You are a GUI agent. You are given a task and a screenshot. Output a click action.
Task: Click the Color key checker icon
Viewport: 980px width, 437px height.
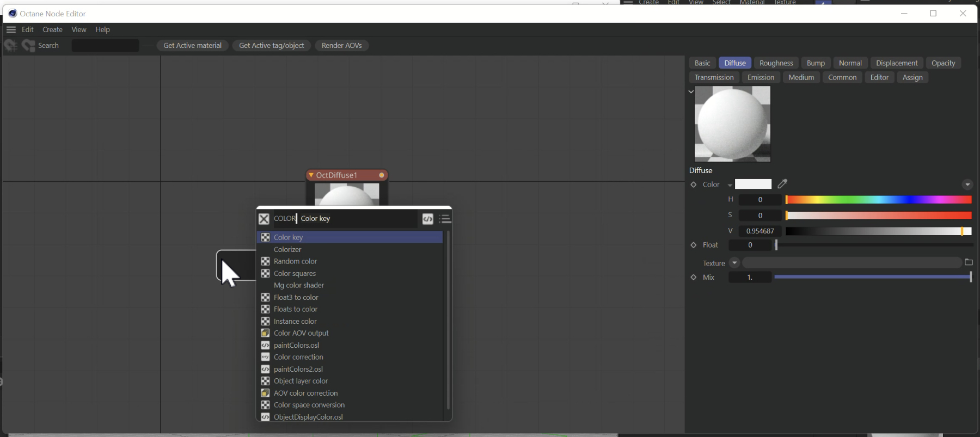[x=266, y=237]
